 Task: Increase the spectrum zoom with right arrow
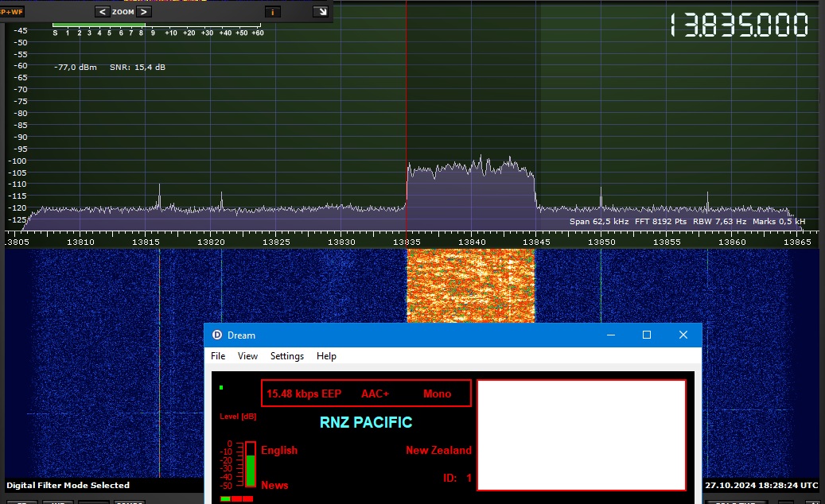144,12
